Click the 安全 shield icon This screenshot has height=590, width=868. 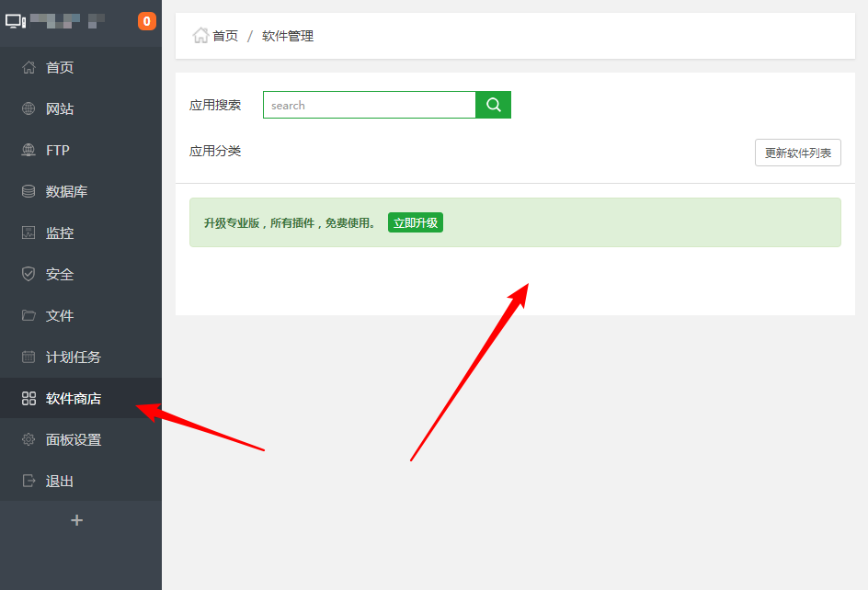(28, 274)
